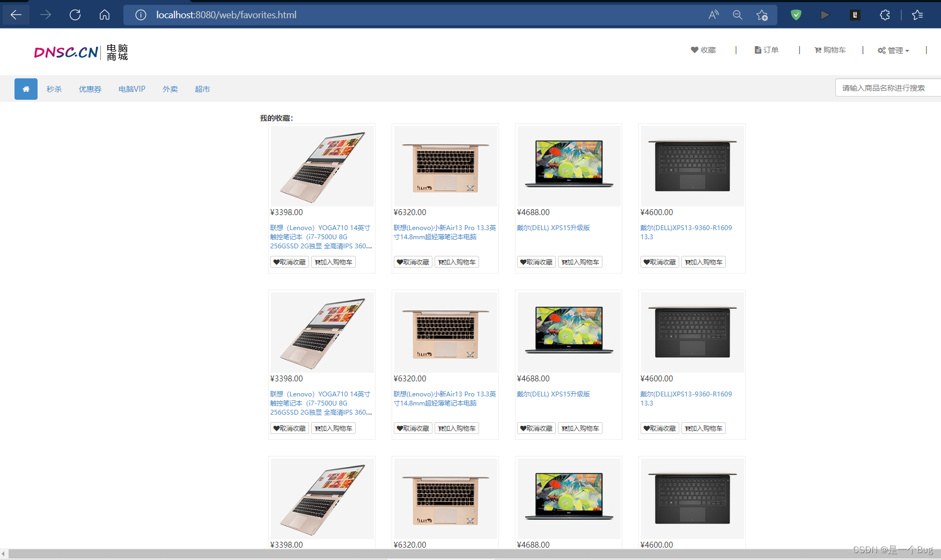Add this page to favorites star icon

(x=762, y=15)
